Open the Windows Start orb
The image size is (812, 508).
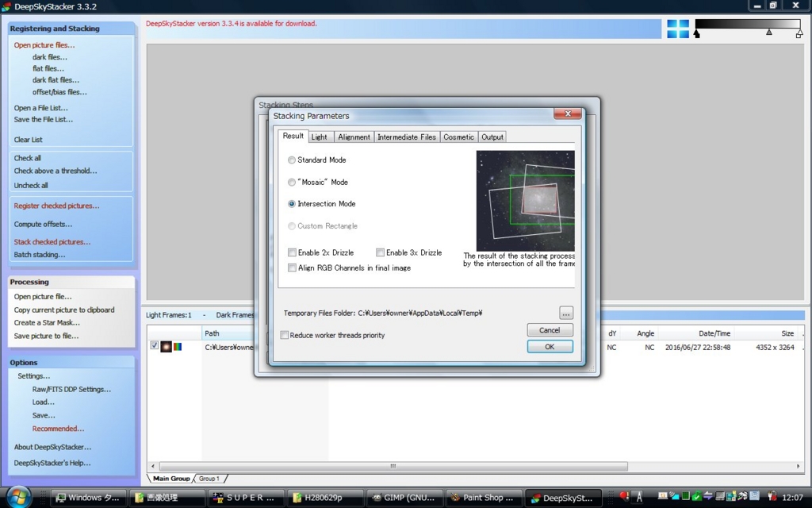click(x=19, y=497)
